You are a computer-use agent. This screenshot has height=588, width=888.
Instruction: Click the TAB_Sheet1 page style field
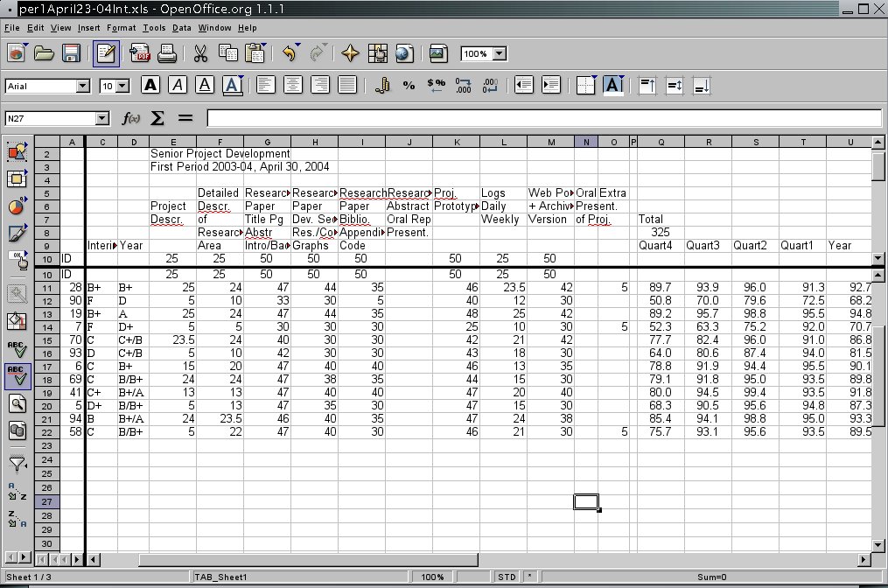point(300,577)
